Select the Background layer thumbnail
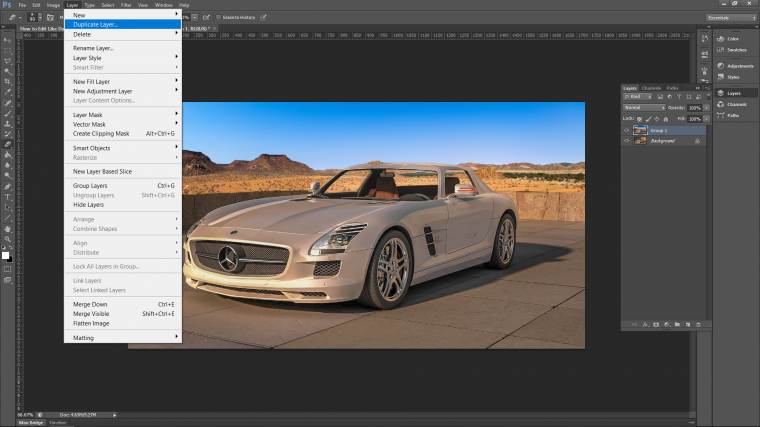 (640, 141)
